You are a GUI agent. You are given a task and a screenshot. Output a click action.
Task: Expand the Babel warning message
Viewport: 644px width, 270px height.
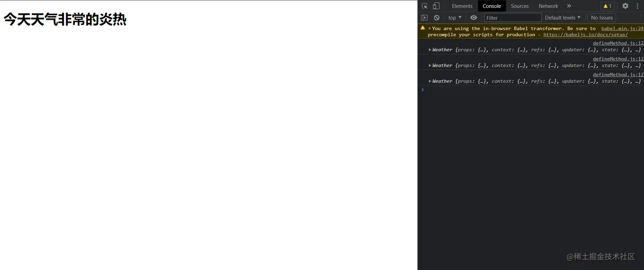pos(430,29)
